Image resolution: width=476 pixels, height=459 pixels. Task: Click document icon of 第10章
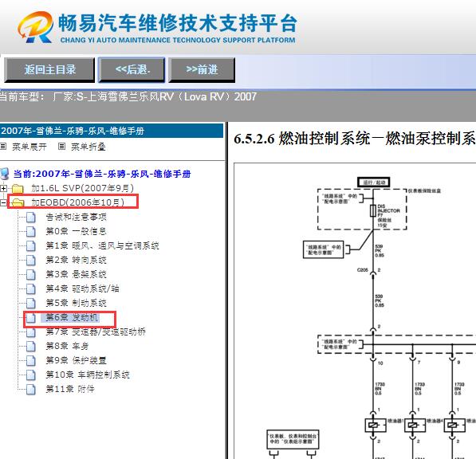pyautogui.click(x=30, y=375)
